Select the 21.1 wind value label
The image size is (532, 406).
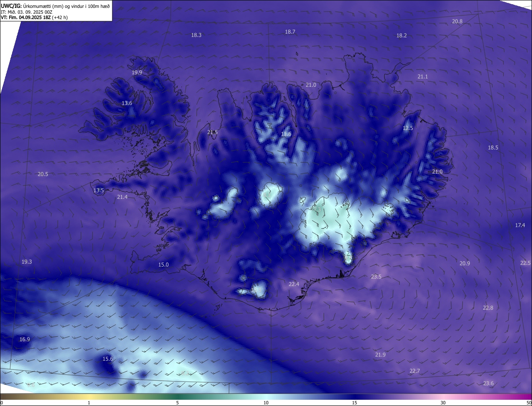423,77
